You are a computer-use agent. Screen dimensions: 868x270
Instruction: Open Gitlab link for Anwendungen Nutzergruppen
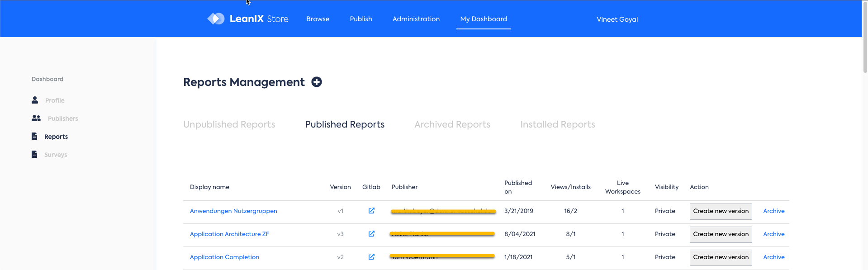371,211
